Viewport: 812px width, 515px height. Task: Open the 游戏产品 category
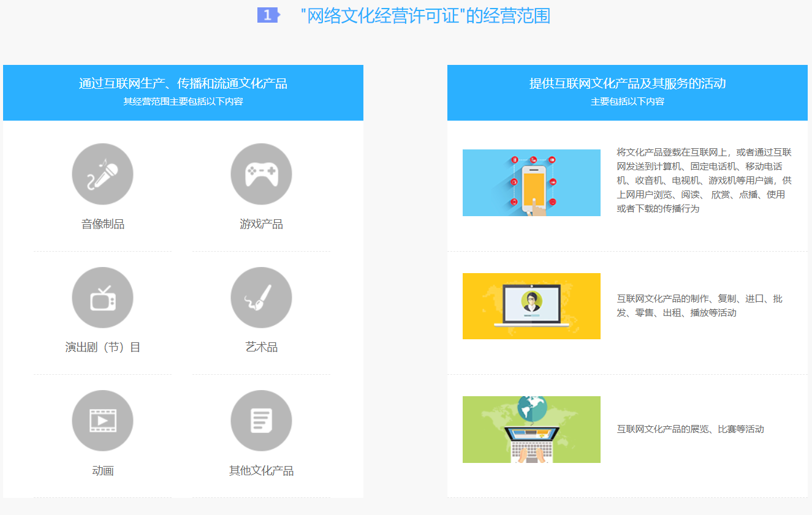(261, 223)
